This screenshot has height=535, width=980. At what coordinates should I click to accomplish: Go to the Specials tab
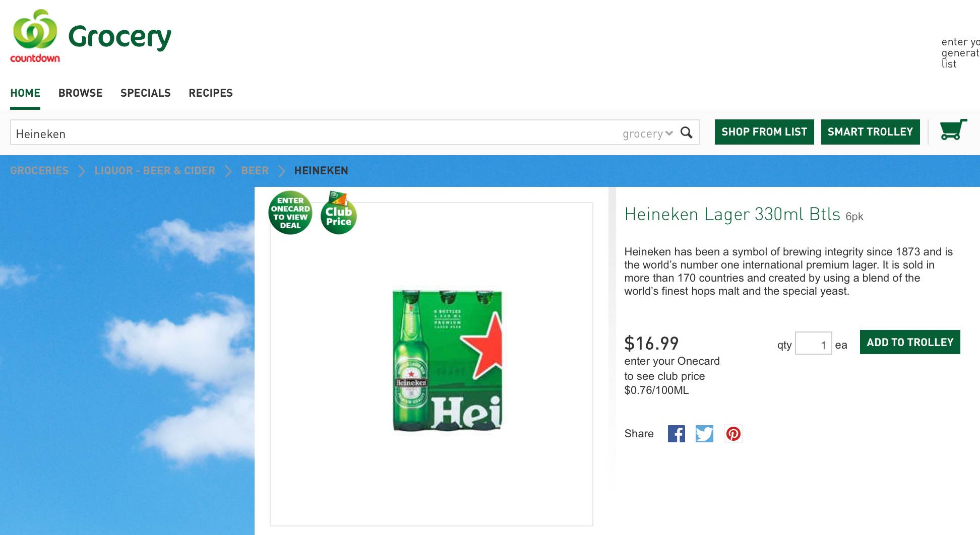(145, 93)
